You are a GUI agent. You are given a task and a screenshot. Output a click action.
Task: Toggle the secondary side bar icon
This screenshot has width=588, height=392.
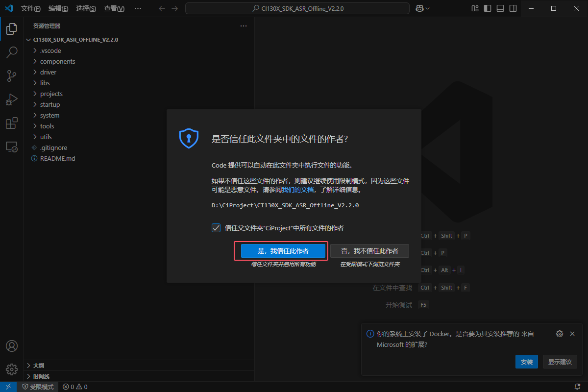click(513, 8)
